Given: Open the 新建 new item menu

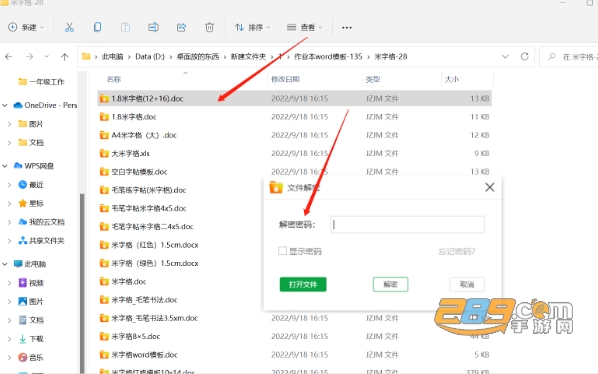Looking at the screenshot, I should tap(26, 27).
